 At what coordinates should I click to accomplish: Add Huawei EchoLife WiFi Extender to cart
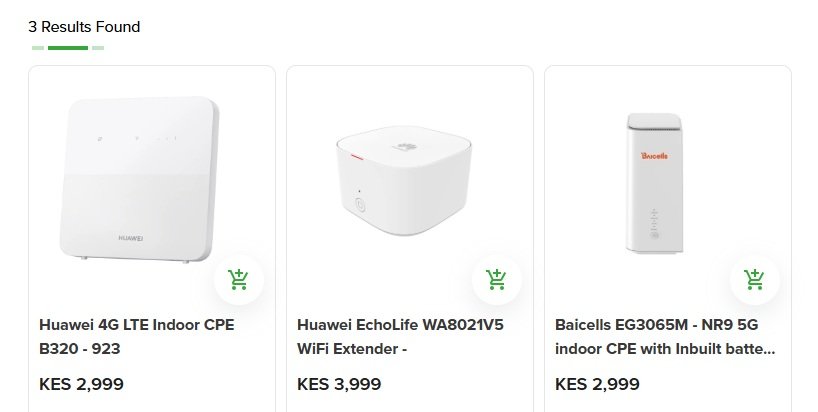click(x=497, y=280)
